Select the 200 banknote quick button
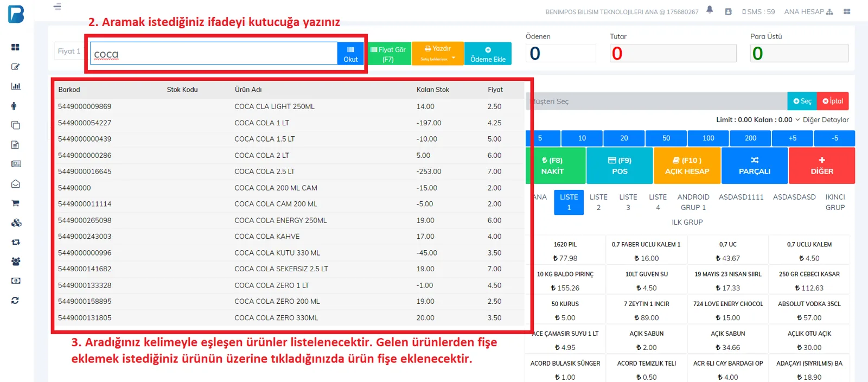The width and height of the screenshot is (868, 382). [x=751, y=138]
